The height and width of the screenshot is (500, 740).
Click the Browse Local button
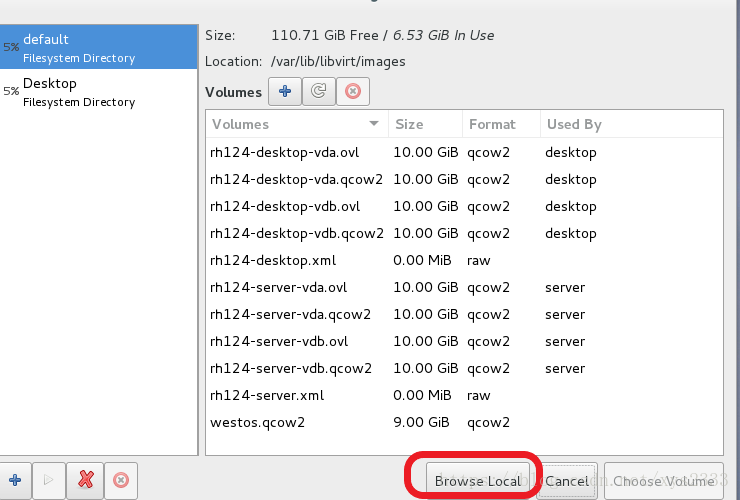click(x=478, y=481)
